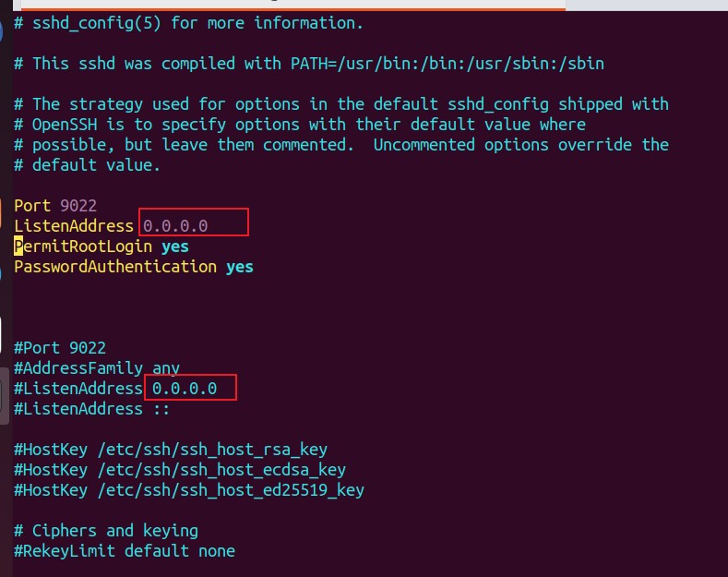
Task: Click the #AddressFamily any line
Action: click(x=97, y=368)
